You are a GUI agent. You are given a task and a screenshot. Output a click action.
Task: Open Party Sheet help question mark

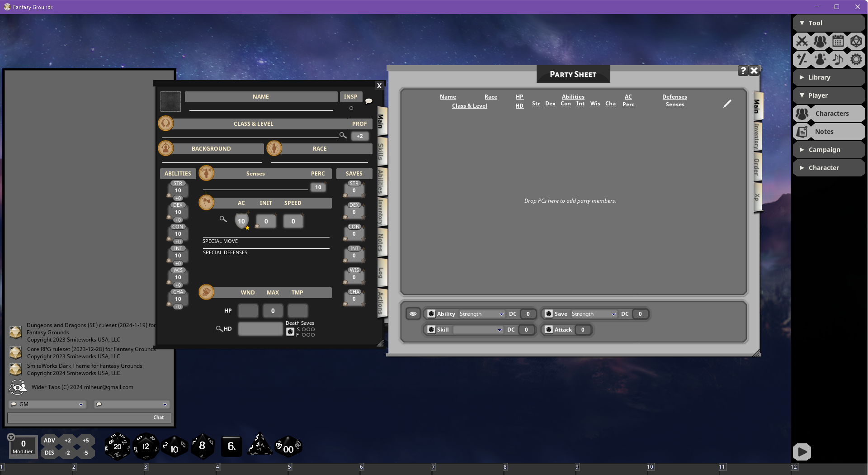coord(743,71)
